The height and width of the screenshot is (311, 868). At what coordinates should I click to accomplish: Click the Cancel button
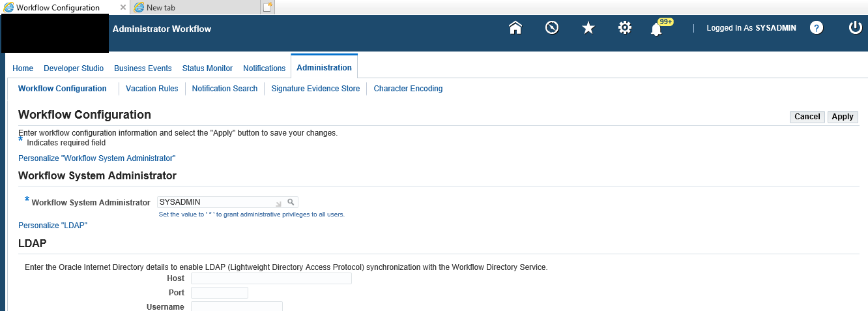point(807,117)
